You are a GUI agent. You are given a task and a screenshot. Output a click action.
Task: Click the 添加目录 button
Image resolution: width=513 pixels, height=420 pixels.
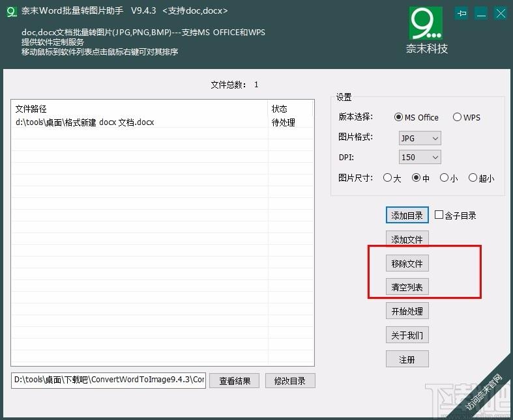[407, 216]
